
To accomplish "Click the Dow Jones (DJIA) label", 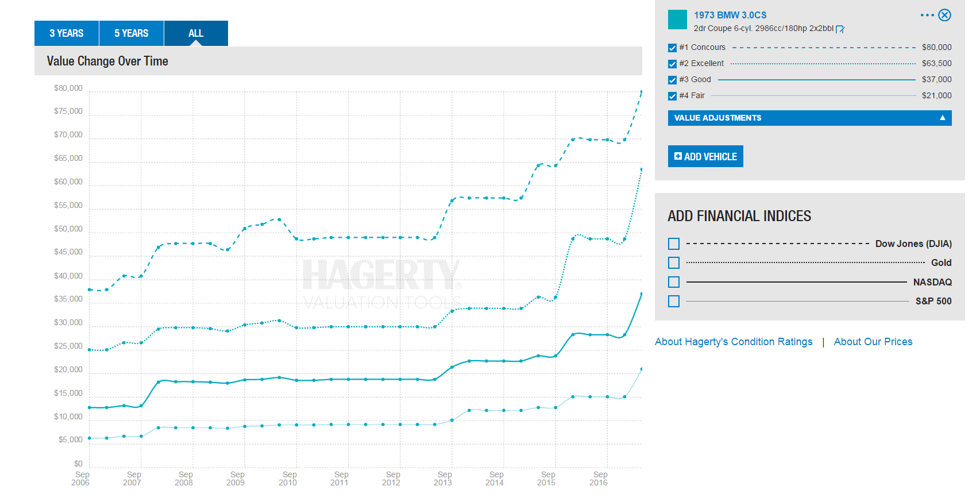I will [913, 244].
